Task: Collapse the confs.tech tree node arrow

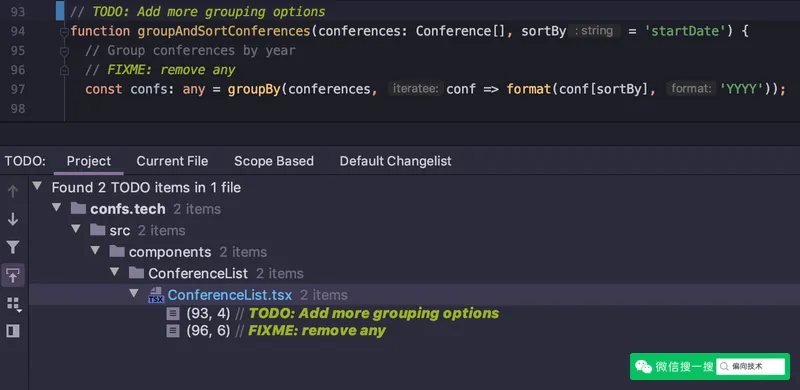Action: click(x=56, y=207)
